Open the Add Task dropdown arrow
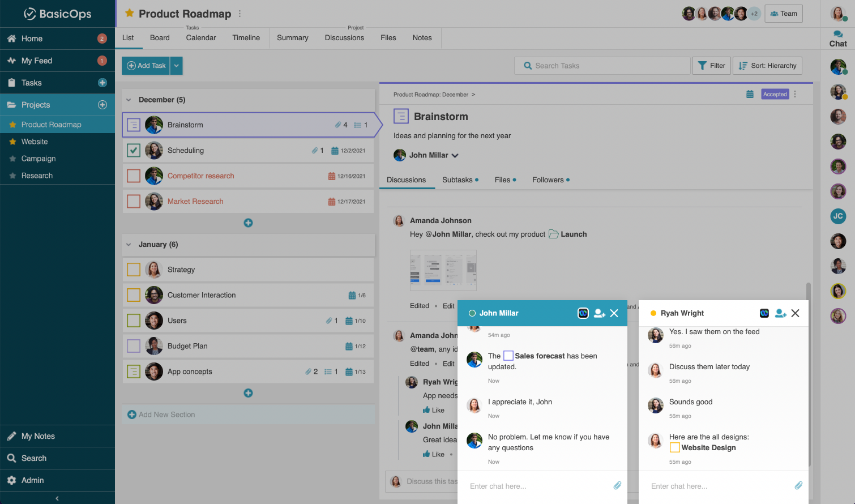The image size is (855, 504). coord(177,66)
